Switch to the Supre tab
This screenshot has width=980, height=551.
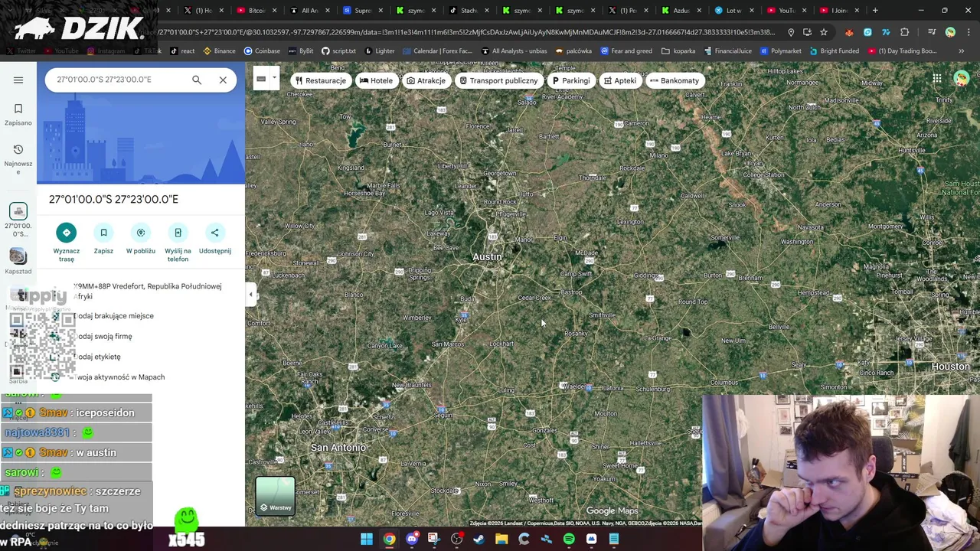point(361,10)
